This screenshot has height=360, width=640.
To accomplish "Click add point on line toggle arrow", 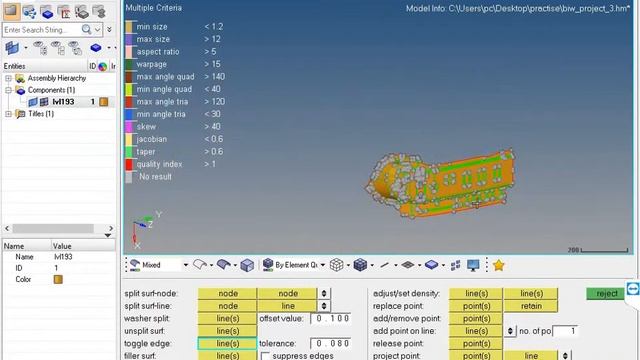I will [x=510, y=331].
